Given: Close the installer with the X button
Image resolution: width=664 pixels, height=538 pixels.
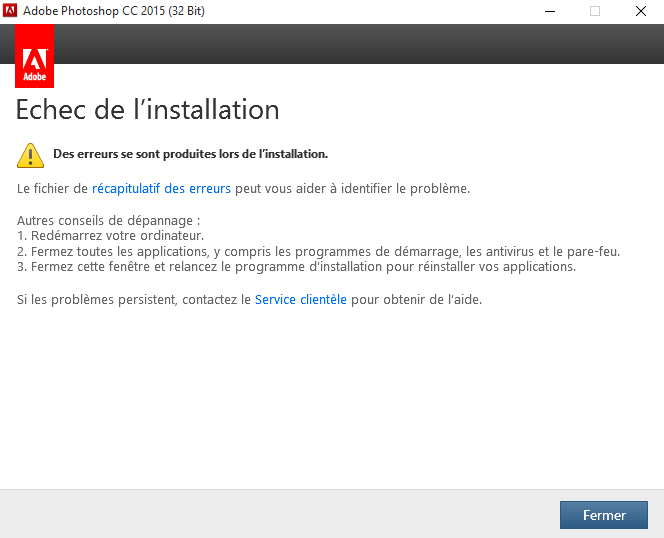Looking at the screenshot, I should click(641, 11).
